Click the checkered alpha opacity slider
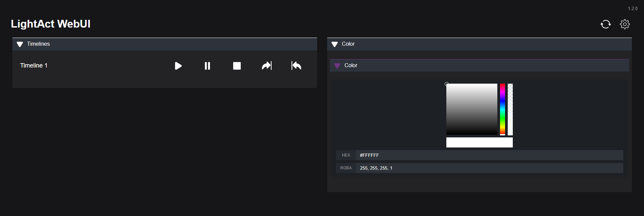The width and height of the screenshot is (644, 216). point(510,109)
